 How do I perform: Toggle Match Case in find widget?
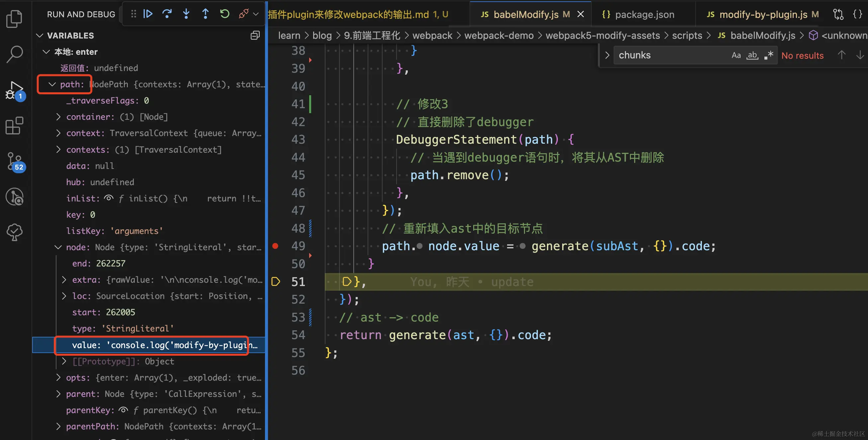pyautogui.click(x=736, y=55)
